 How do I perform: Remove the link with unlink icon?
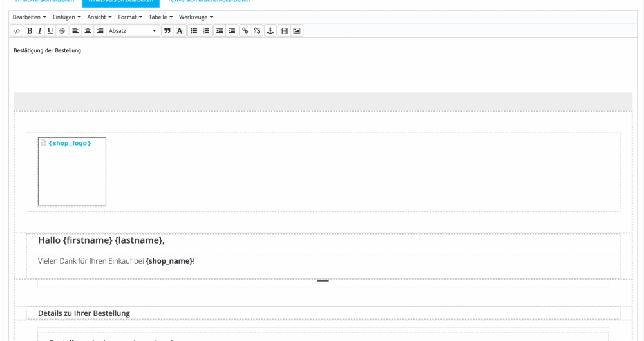[257, 31]
